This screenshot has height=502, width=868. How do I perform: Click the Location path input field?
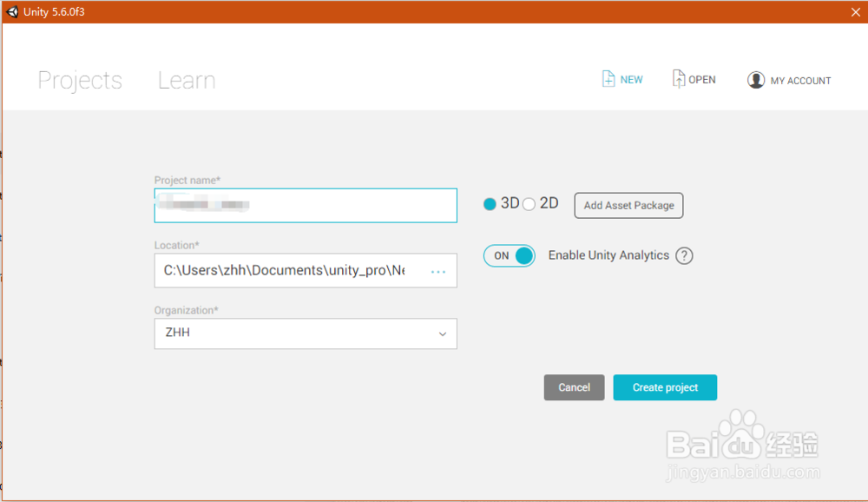(306, 270)
